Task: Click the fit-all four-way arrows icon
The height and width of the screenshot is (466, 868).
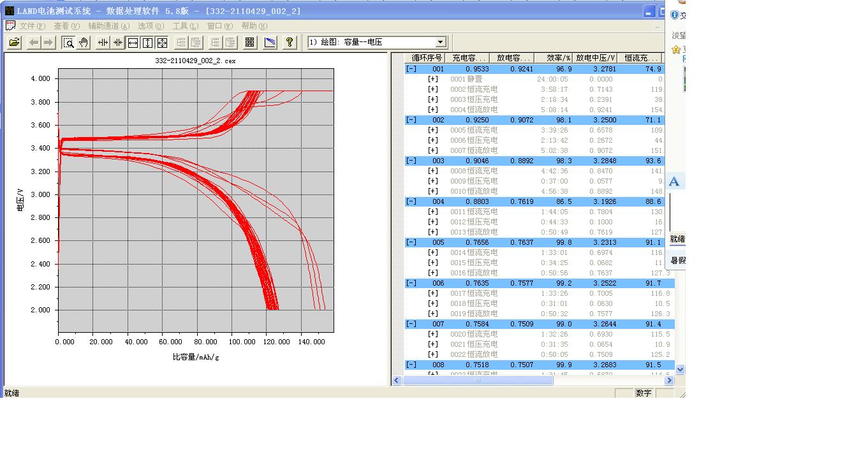Action: click(162, 42)
